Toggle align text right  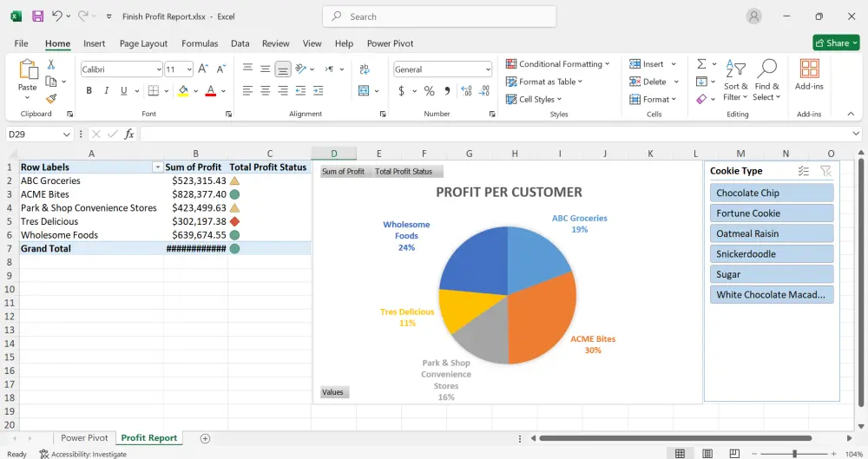(283, 90)
